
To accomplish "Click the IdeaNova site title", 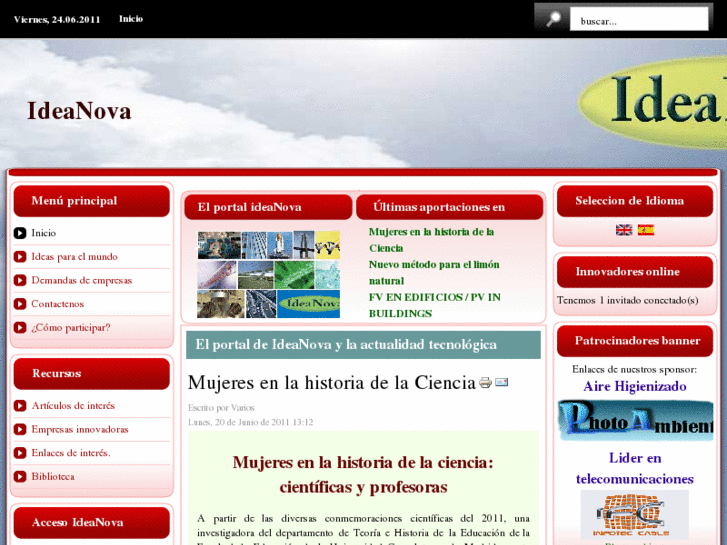I will [x=79, y=111].
